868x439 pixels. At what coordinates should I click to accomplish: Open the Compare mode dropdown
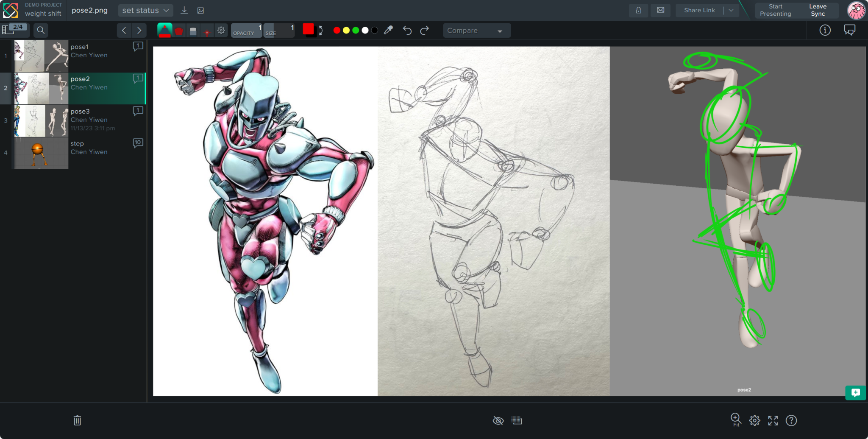476,30
